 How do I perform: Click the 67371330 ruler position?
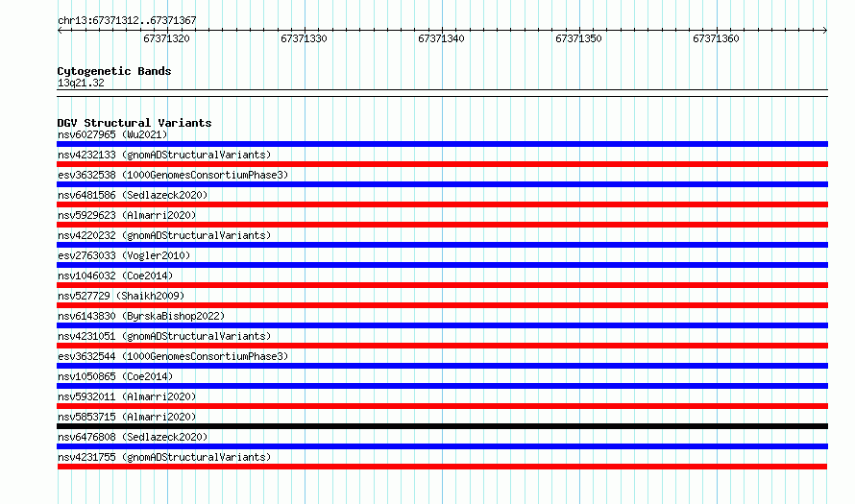pos(304,38)
